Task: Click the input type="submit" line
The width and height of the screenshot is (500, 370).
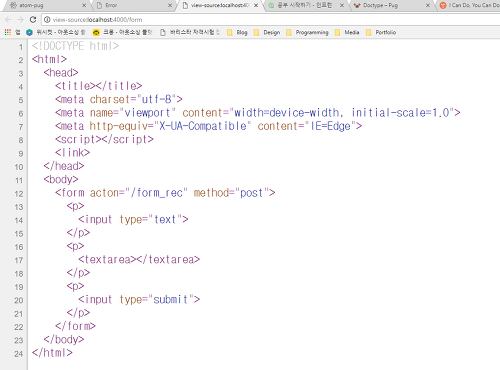Action: [x=139, y=299]
